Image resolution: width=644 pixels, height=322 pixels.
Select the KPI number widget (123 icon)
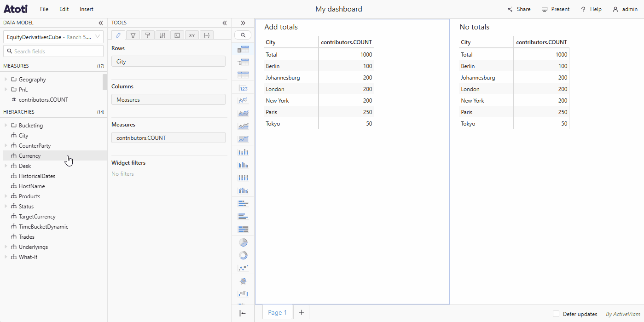coord(243,88)
